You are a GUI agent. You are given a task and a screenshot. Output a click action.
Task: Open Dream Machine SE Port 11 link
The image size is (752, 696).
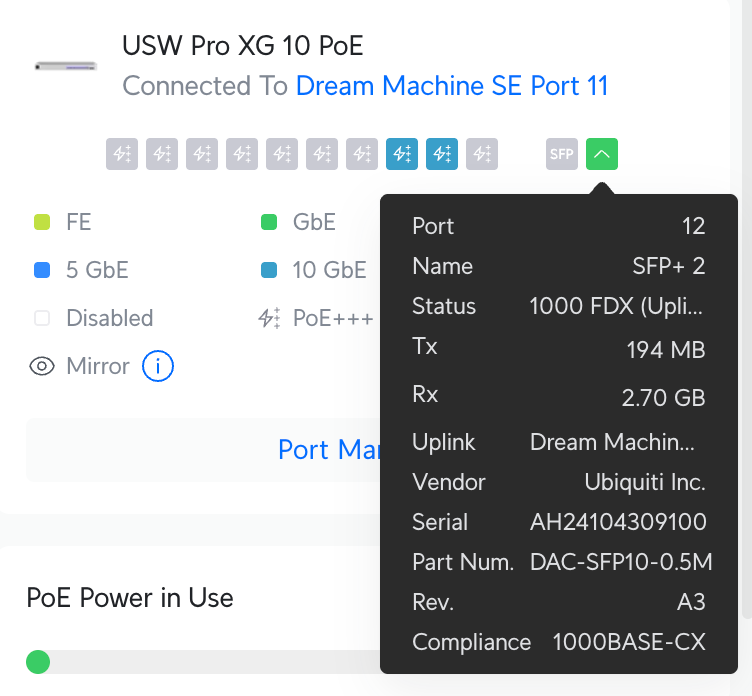(452, 86)
